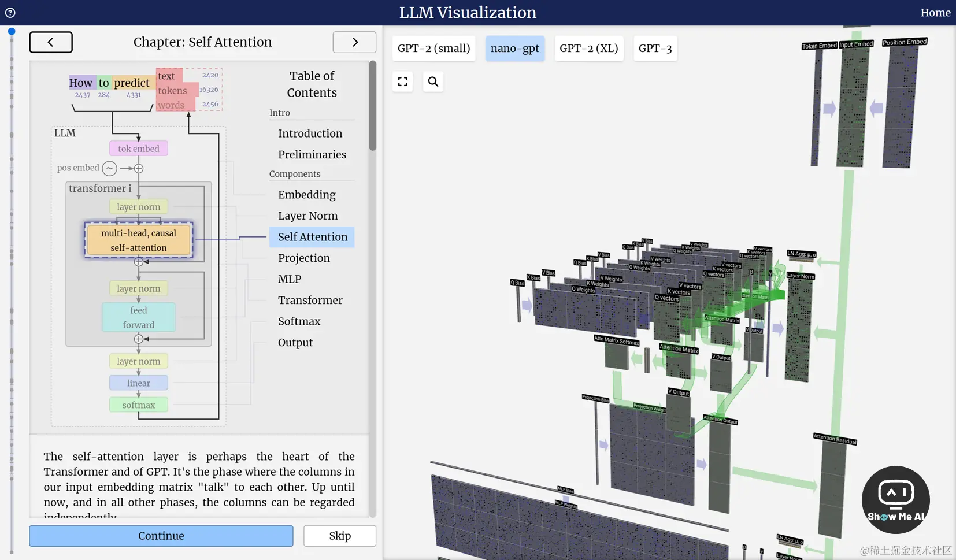The height and width of the screenshot is (560, 956).
Task: Click the softmax diagram block
Action: (x=139, y=405)
